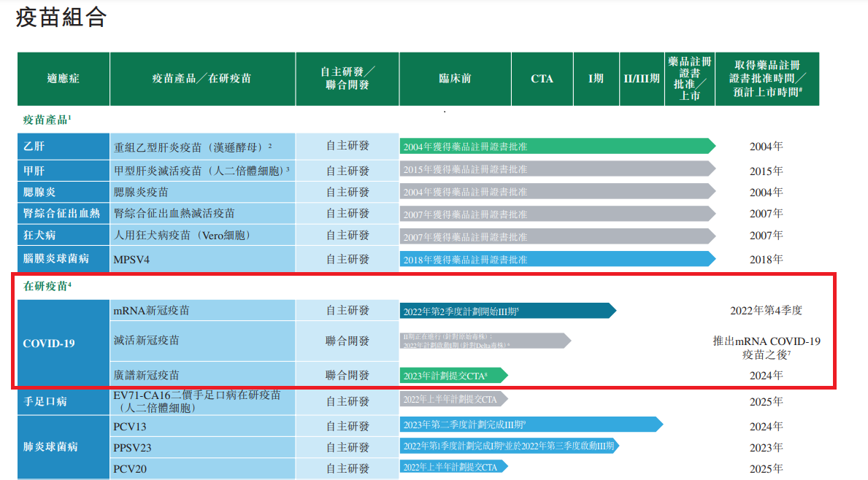
Task: Select the "取得藥品註冊證書批准時間／預計上市時間" header
Action: point(767,79)
